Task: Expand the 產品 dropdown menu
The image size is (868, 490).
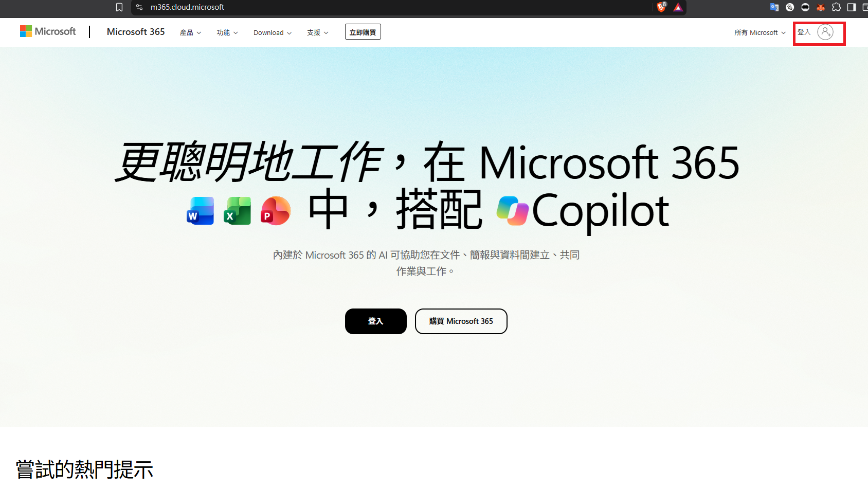Action: coord(190,32)
